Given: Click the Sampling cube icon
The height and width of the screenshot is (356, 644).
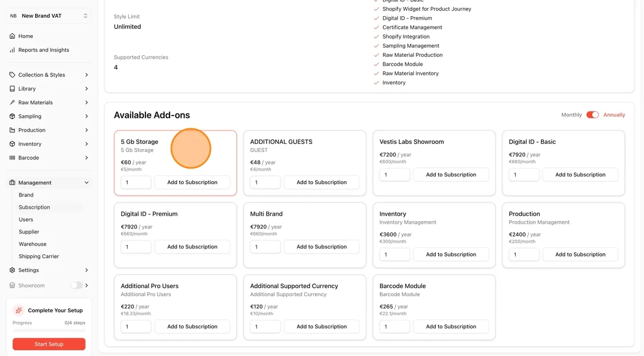Looking at the screenshot, I should point(12,116).
